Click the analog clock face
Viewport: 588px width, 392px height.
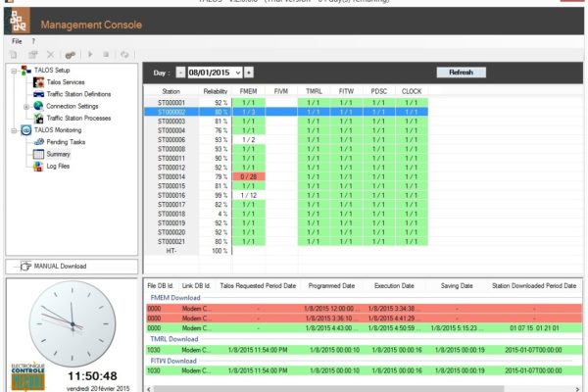click(x=73, y=323)
